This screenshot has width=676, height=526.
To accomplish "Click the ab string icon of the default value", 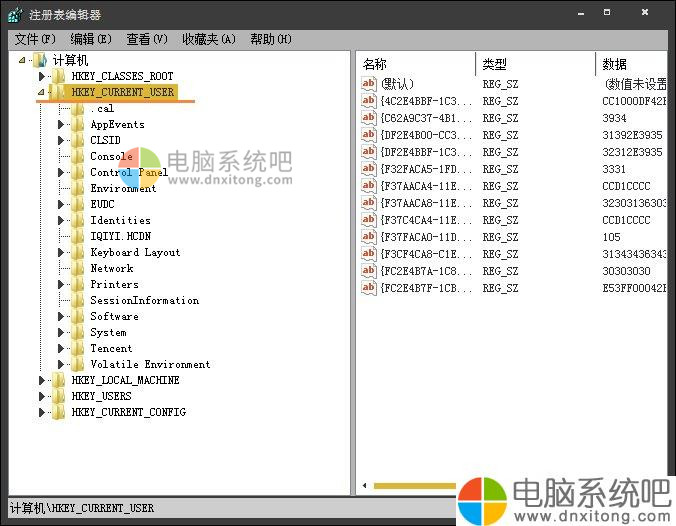I will point(368,85).
